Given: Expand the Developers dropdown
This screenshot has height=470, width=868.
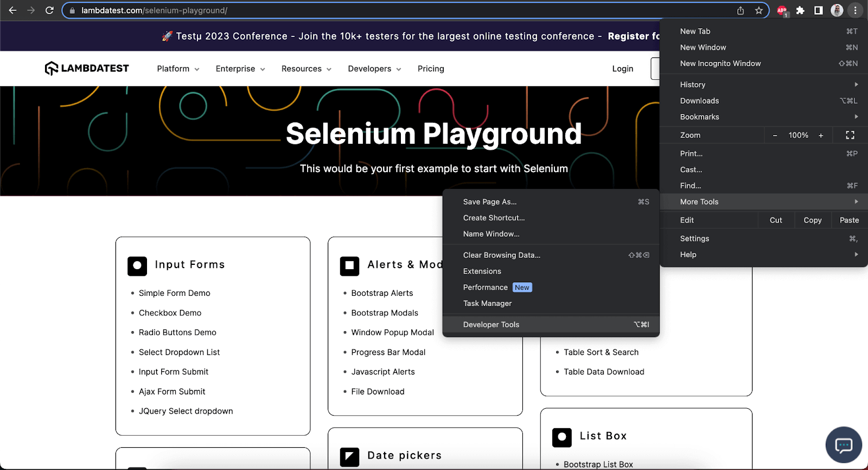Looking at the screenshot, I should click(375, 69).
